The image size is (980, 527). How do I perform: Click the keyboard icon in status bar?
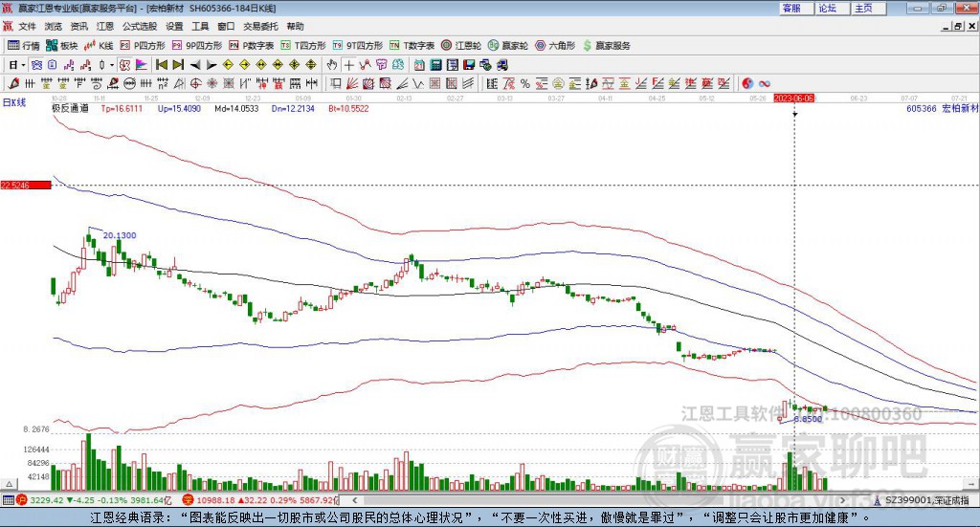(x=8, y=500)
